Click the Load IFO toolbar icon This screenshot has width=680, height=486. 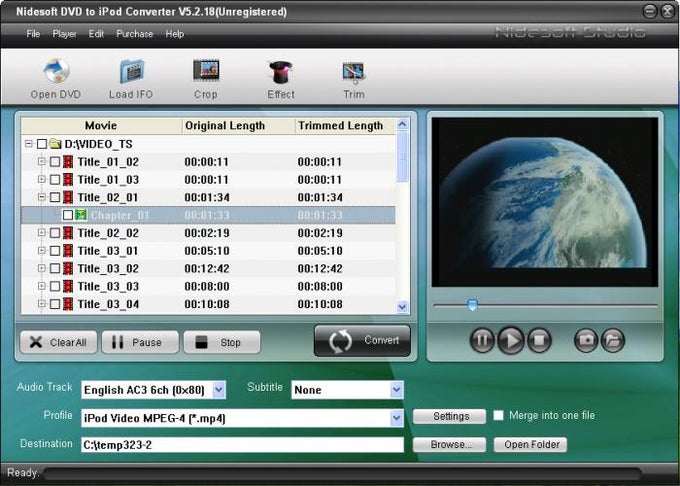tap(131, 78)
